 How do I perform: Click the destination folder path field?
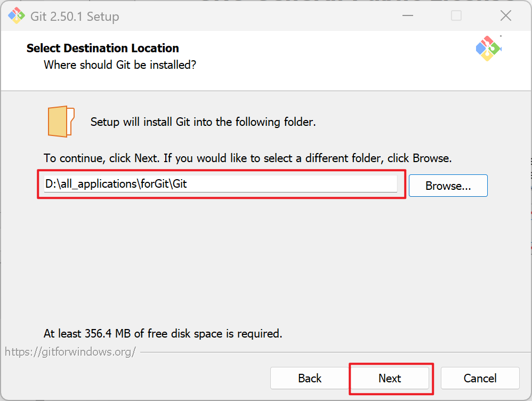(x=221, y=183)
